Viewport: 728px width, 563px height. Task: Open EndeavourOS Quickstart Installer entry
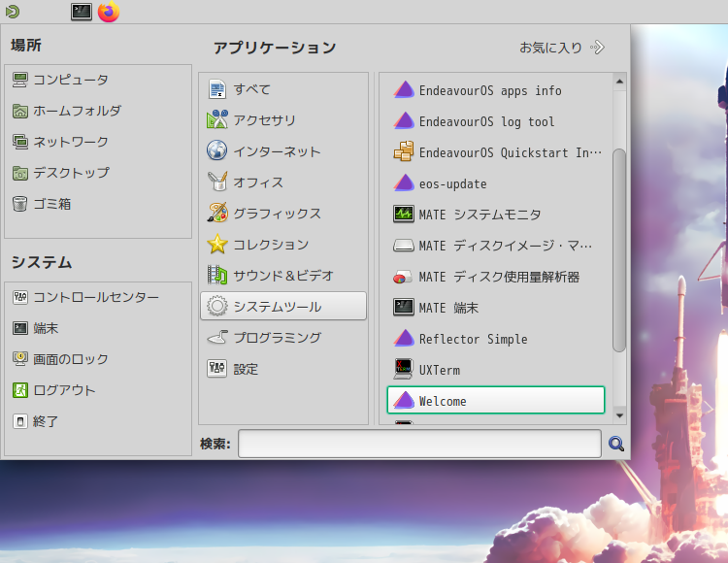pyautogui.click(x=496, y=152)
